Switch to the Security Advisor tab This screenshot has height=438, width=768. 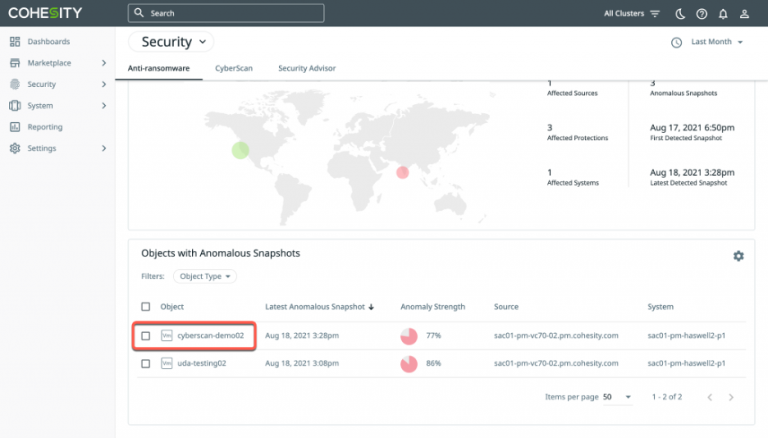click(306, 68)
